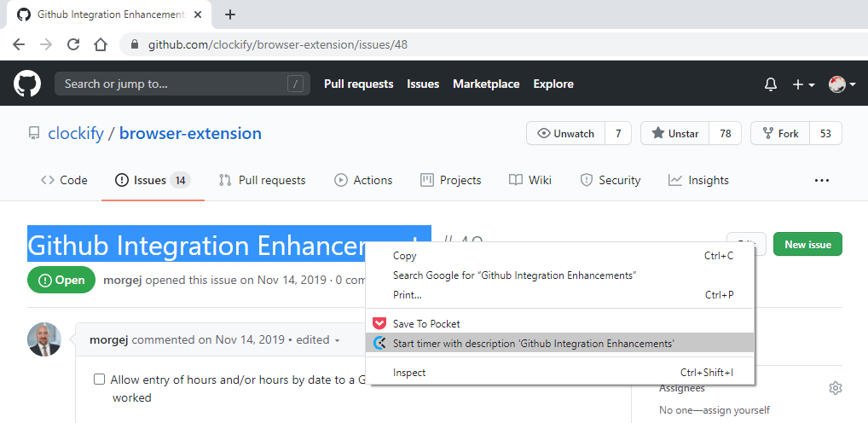Select the Github Integration Enhancements browser tab
Viewport: 868px width, 423px height.
tap(109, 15)
